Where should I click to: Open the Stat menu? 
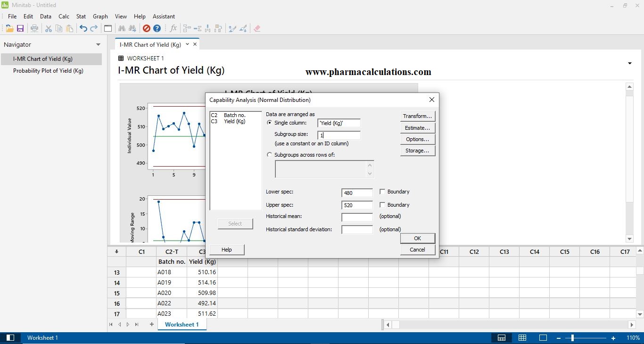pos(81,16)
